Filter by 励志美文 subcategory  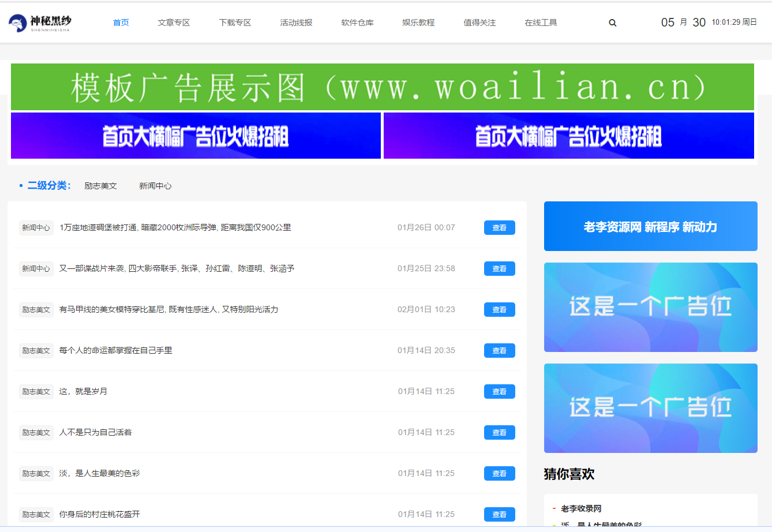[100, 186]
